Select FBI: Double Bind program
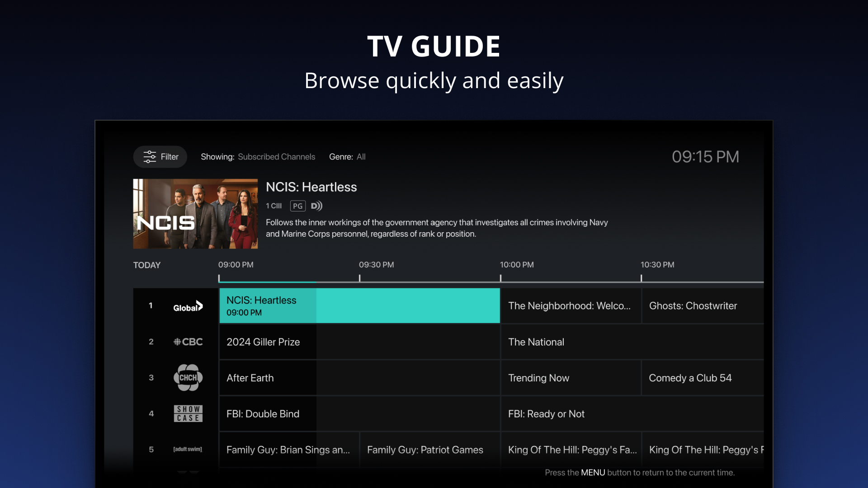This screenshot has width=868, height=488. [360, 414]
